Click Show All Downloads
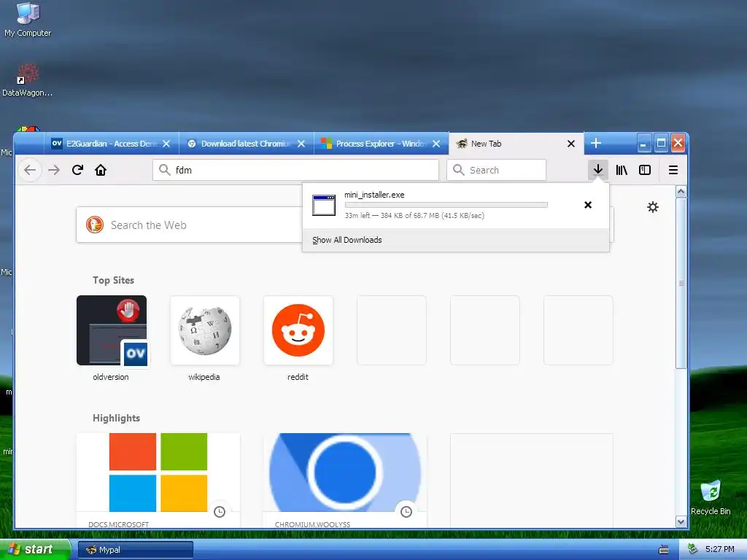 pyautogui.click(x=347, y=240)
